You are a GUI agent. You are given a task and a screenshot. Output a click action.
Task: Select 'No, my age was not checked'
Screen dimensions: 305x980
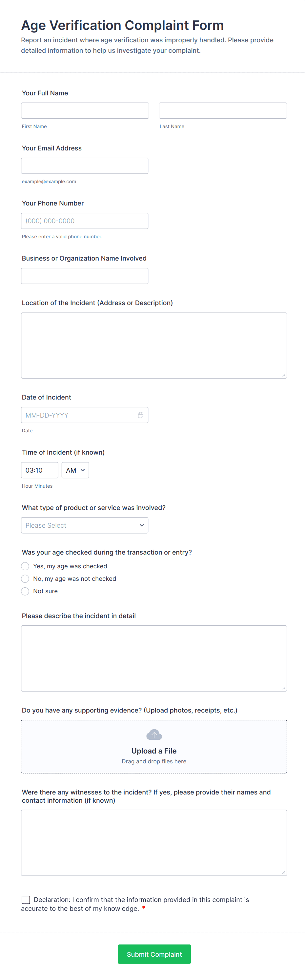[25, 578]
